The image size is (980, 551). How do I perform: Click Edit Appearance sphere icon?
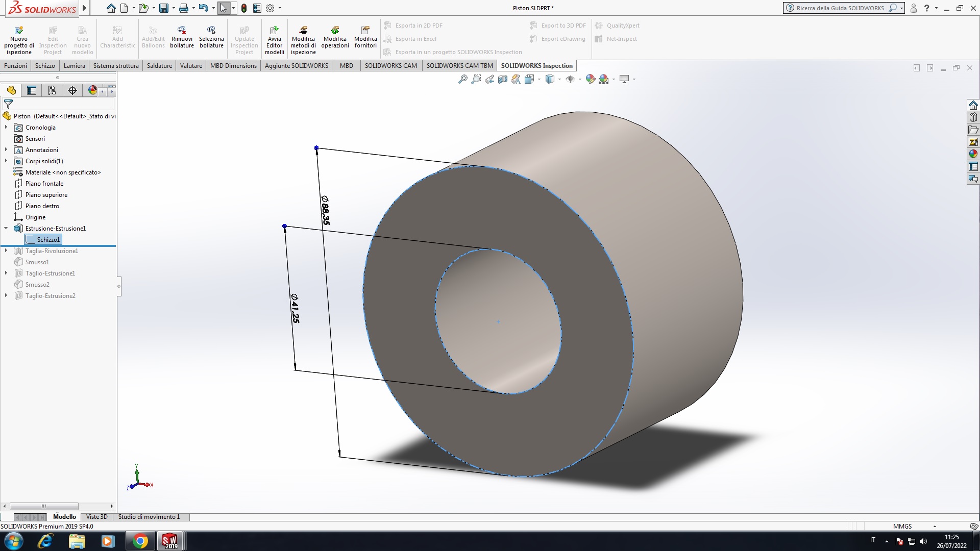coord(590,79)
